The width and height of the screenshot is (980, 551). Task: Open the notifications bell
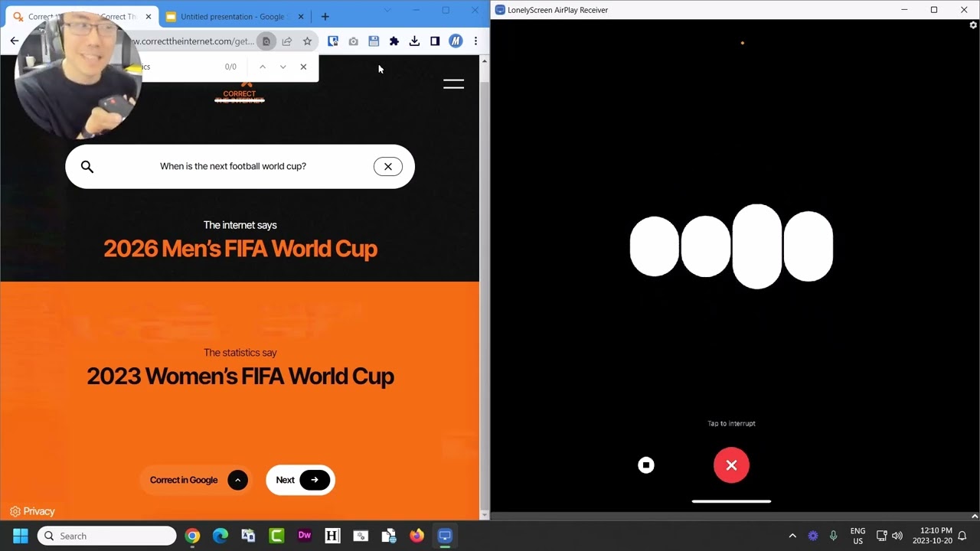(962, 536)
